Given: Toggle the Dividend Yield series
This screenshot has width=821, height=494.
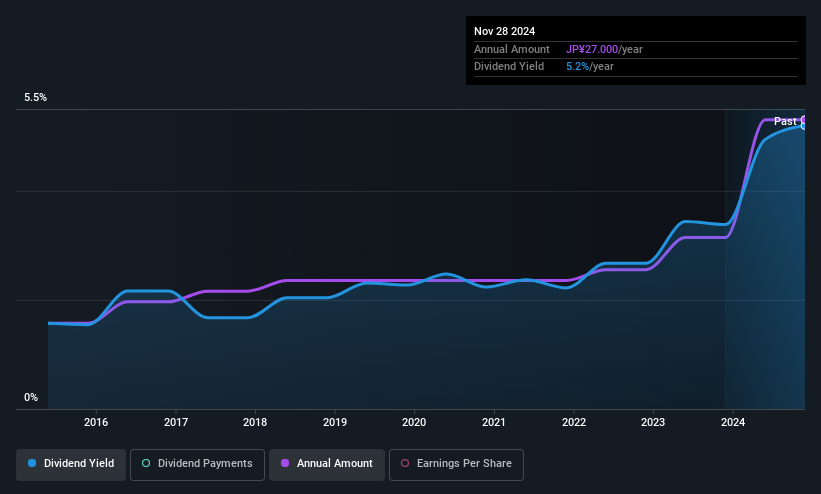Looking at the screenshot, I should click(71, 464).
